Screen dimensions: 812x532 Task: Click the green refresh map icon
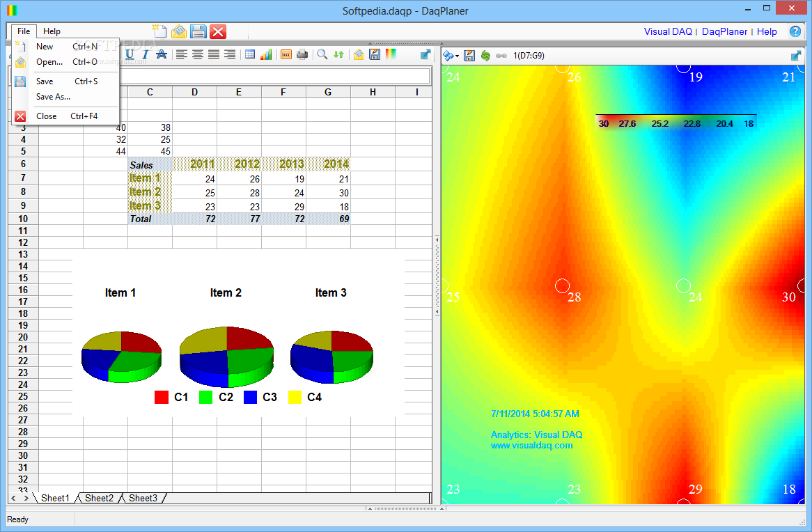pyautogui.click(x=485, y=56)
